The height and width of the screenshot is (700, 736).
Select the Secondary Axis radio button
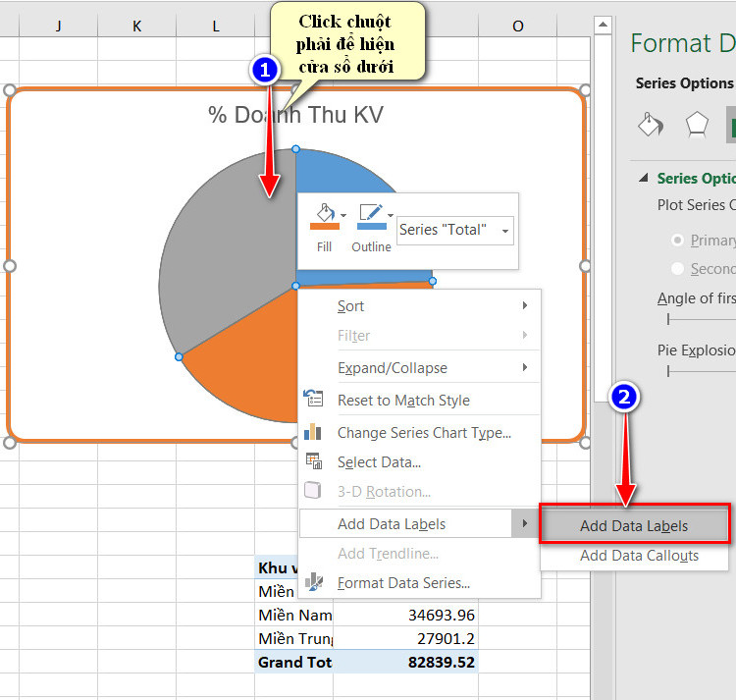[677, 269]
